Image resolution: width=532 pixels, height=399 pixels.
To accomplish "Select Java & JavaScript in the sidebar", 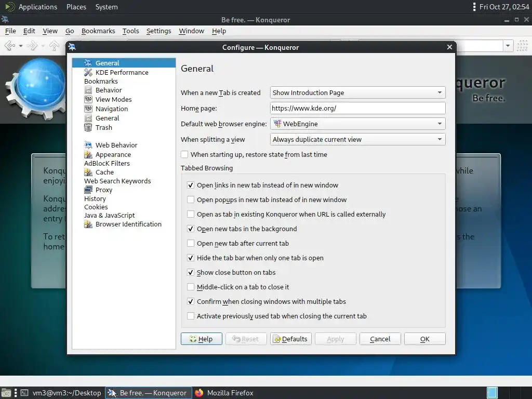I will [109, 215].
